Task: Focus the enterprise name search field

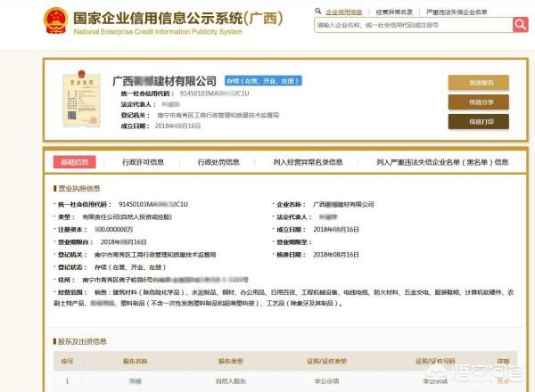Action: (x=413, y=25)
